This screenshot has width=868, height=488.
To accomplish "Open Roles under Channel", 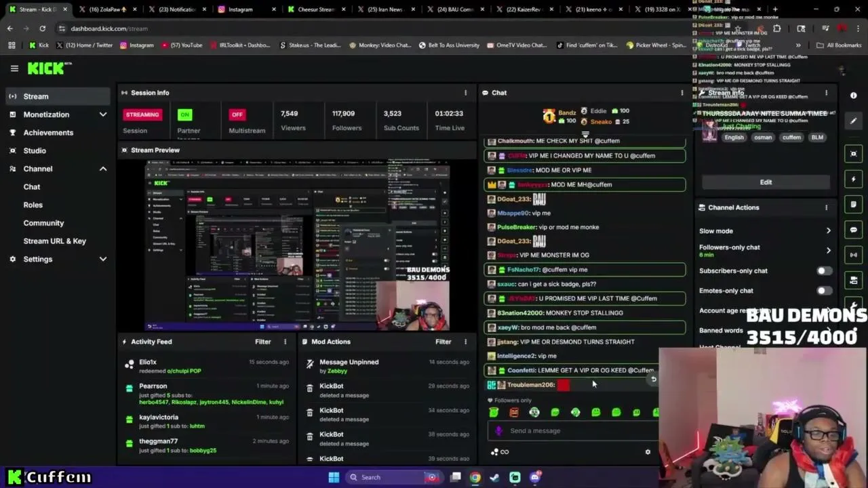I will tap(33, 205).
